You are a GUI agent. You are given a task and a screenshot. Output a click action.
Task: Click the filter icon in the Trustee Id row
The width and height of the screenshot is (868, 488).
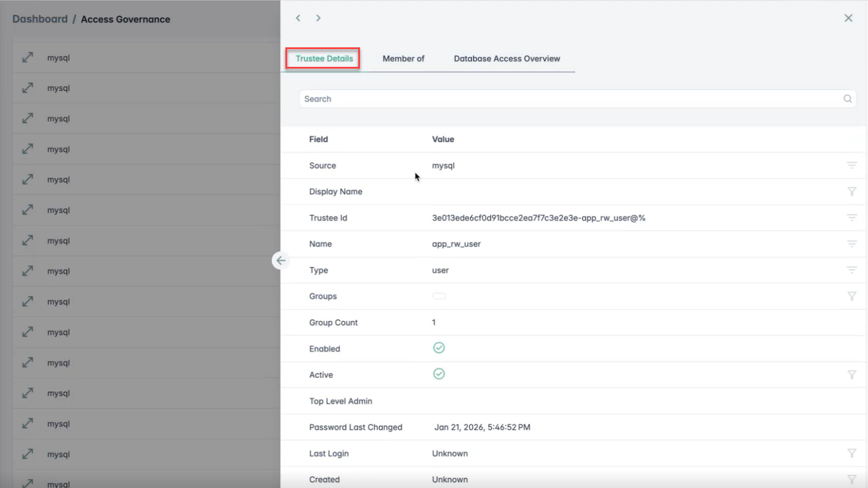(851, 218)
